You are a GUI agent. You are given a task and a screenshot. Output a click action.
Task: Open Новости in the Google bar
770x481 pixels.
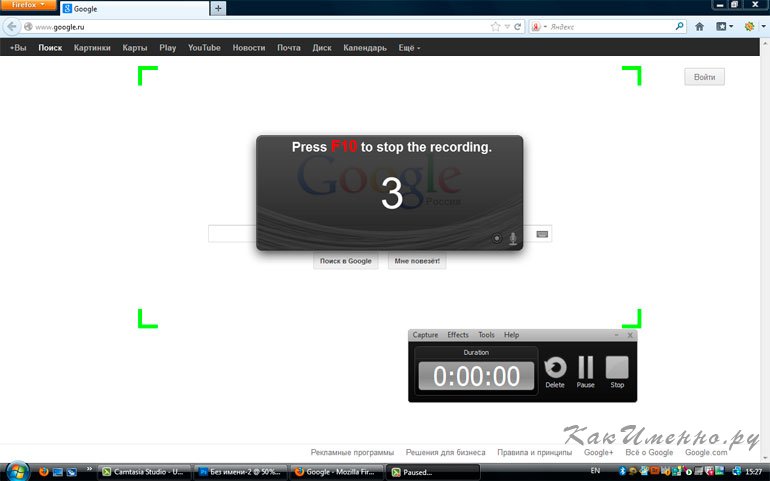[248, 48]
